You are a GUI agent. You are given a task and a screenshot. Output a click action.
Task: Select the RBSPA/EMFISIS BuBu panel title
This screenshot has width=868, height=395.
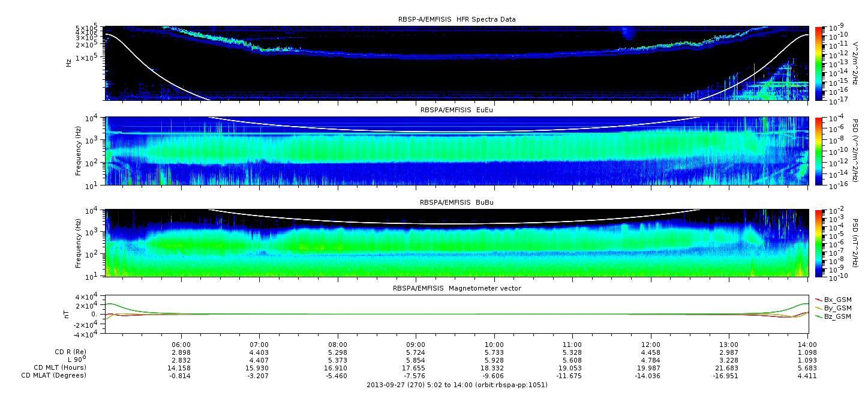[456, 203]
